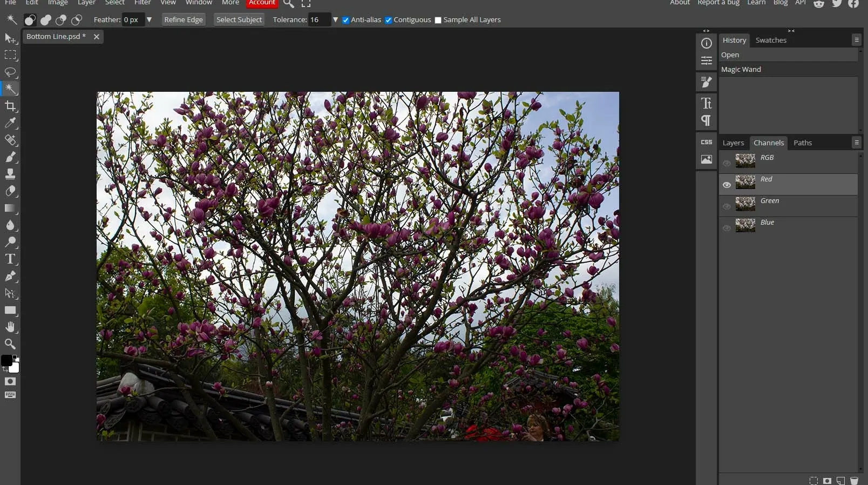Choose the Clone Stamp tool
This screenshot has width=868, height=485.
pyautogui.click(x=10, y=174)
